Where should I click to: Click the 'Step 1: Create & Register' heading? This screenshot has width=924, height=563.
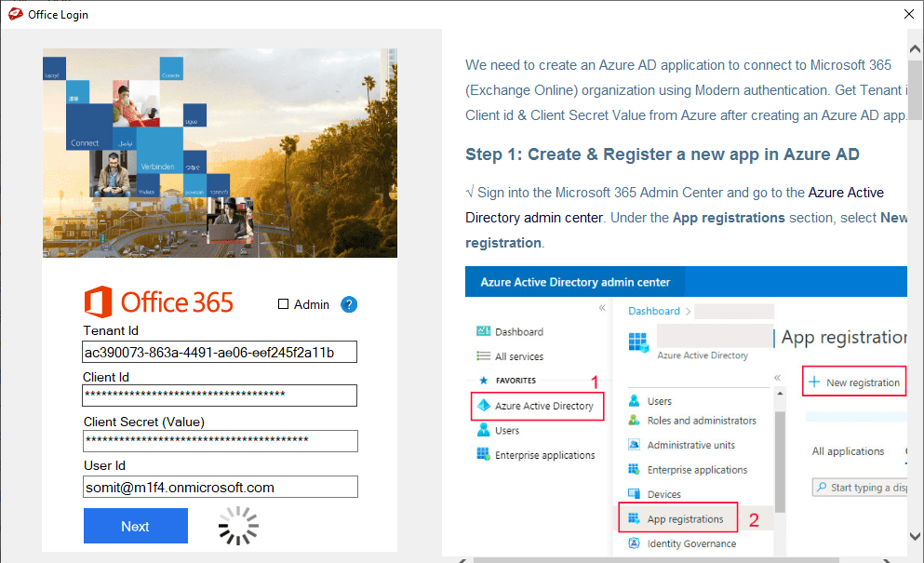pos(663,154)
